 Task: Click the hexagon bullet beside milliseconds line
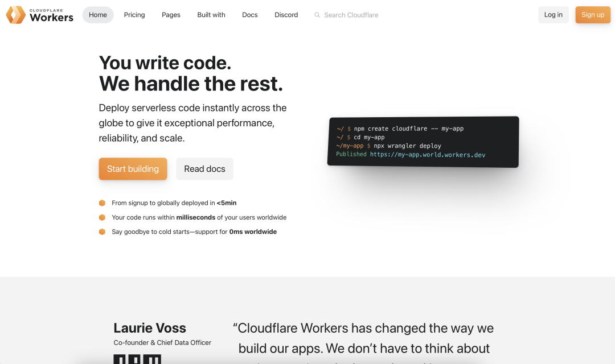pyautogui.click(x=102, y=217)
